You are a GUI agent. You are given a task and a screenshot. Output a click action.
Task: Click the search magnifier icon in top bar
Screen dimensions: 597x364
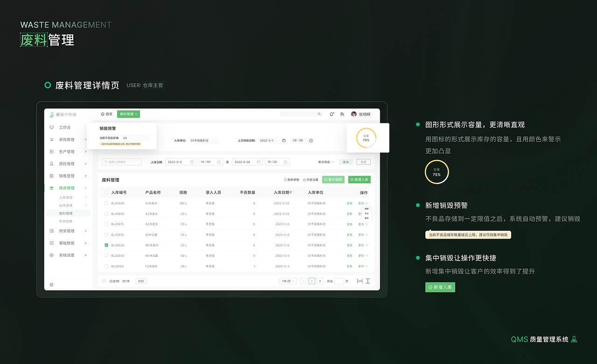tap(319, 114)
